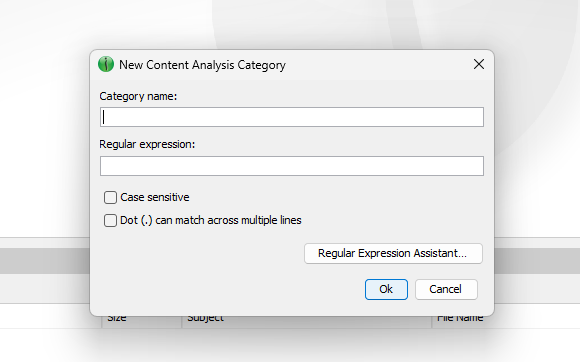Screen dimensions: 580x362
Task: Click the gray bar right of the dialog
Action: (x=537, y=261)
